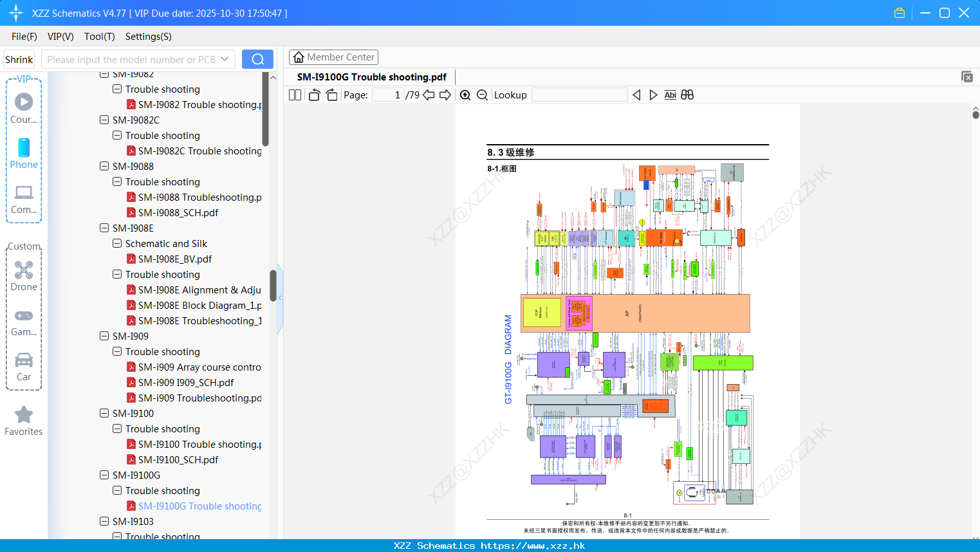Open SM-i909 I909_SCH.pdf file
Viewport: 980px width, 552px height.
[180, 382]
